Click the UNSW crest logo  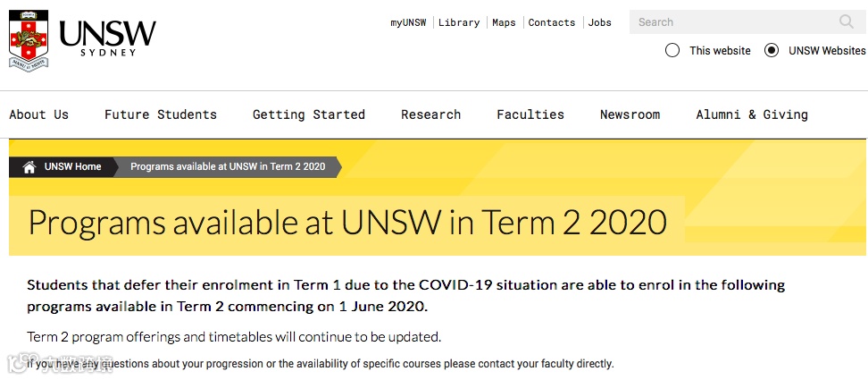click(x=29, y=40)
